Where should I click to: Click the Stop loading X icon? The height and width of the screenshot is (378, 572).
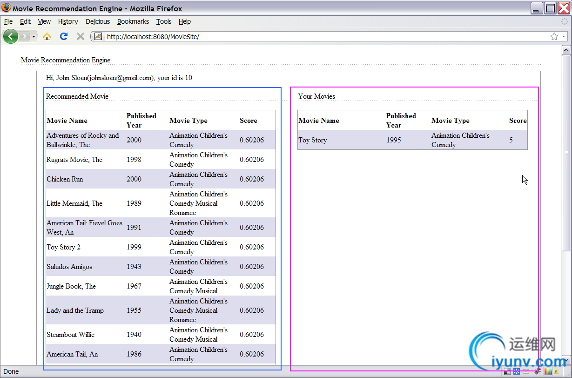pos(80,36)
